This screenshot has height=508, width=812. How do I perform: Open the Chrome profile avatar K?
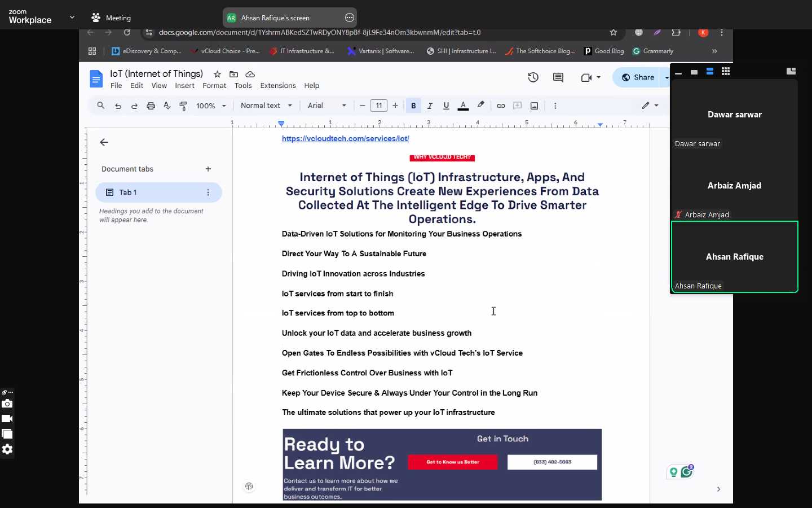click(703, 33)
